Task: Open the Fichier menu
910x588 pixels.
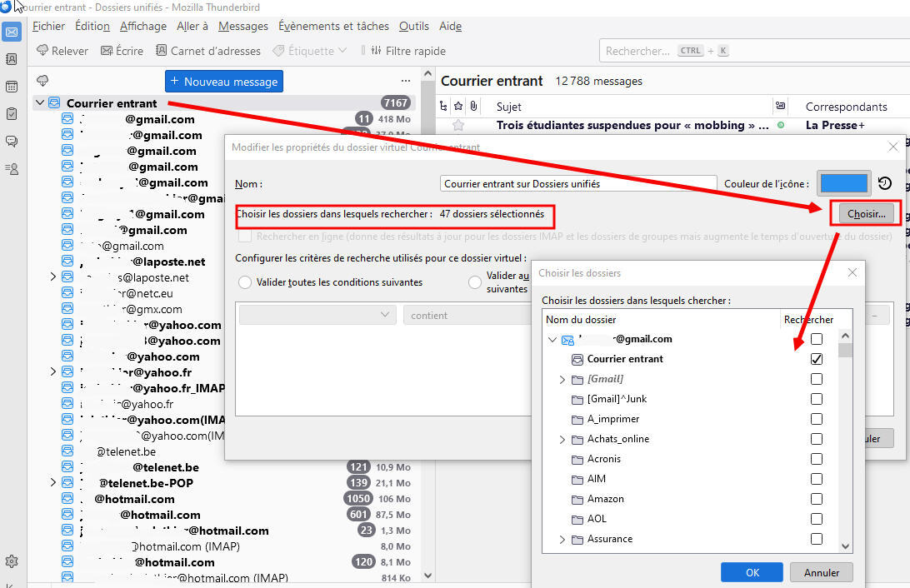Action: 48,26
